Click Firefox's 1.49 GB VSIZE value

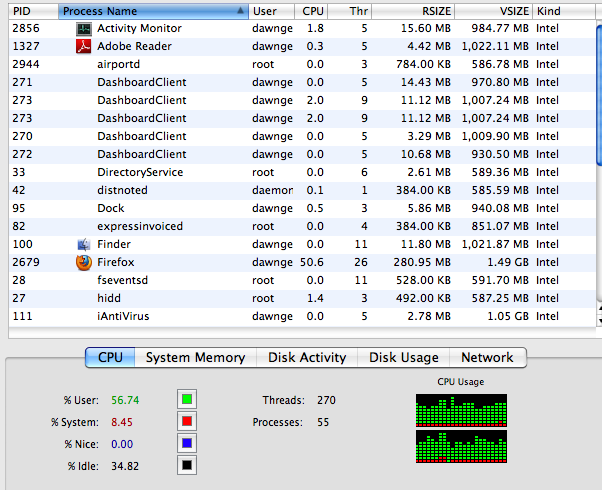(508, 262)
